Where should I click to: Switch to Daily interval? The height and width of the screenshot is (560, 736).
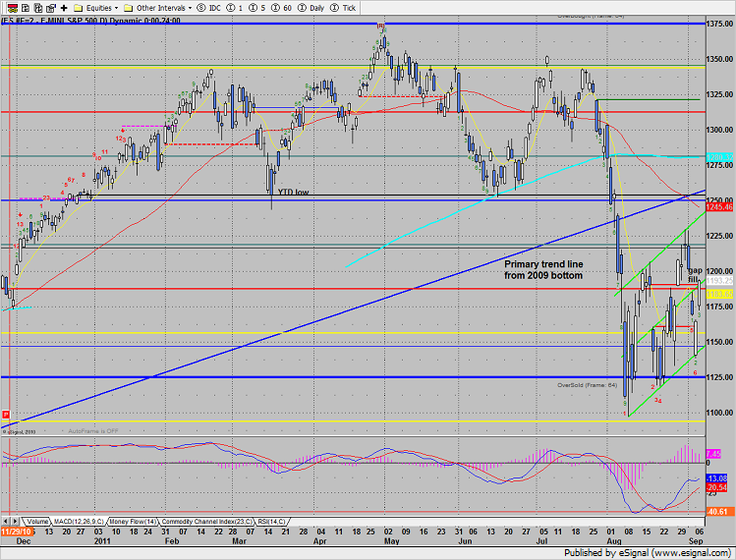[x=311, y=8]
